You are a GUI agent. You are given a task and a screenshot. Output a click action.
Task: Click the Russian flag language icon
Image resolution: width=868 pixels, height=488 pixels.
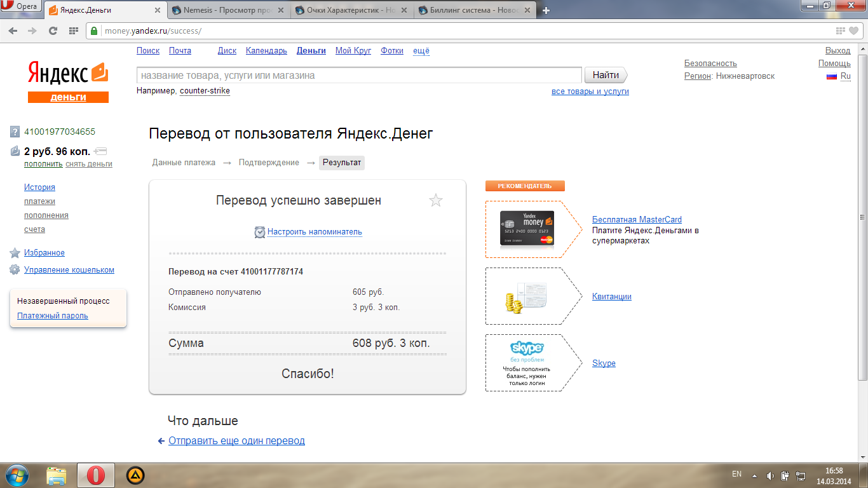click(831, 76)
